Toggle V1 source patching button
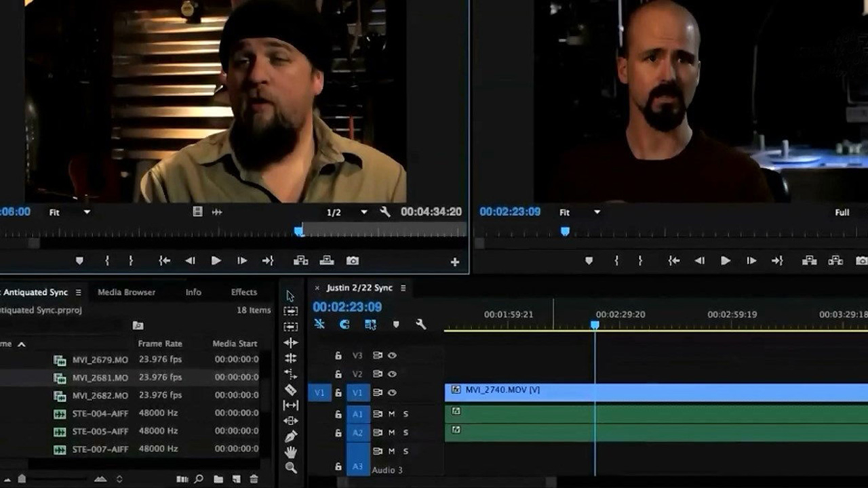This screenshot has height=488, width=868. 319,392
